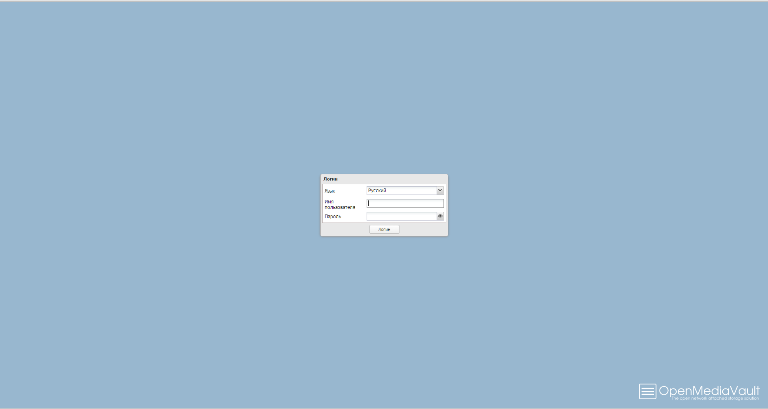Toggle password visibility eye icon

point(440,217)
